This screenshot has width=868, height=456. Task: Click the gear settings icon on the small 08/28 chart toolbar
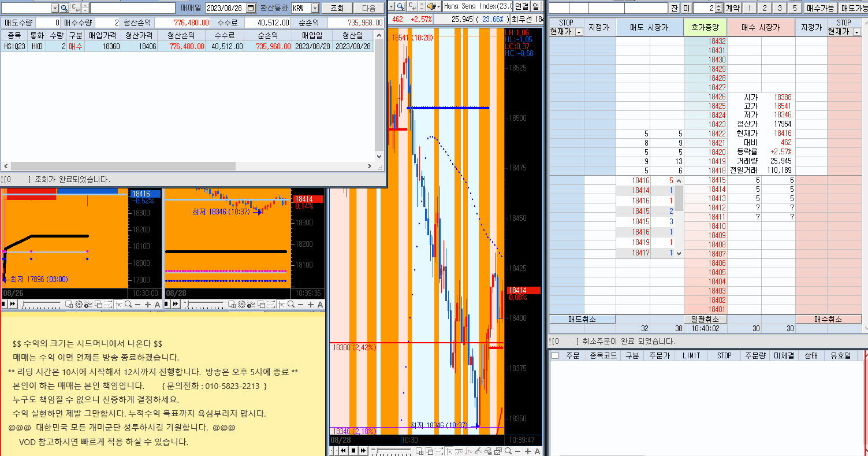pos(241,304)
